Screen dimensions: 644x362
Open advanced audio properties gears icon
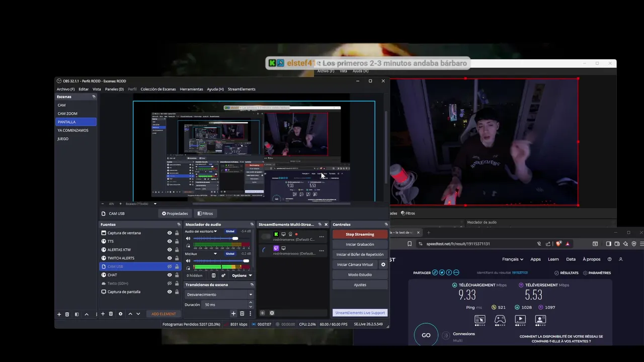(x=223, y=276)
